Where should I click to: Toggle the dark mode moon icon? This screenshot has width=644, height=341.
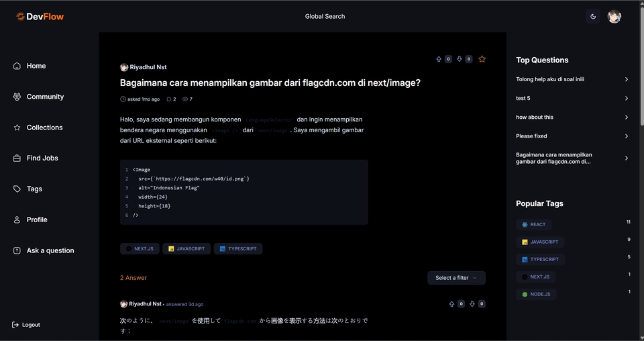pos(593,16)
